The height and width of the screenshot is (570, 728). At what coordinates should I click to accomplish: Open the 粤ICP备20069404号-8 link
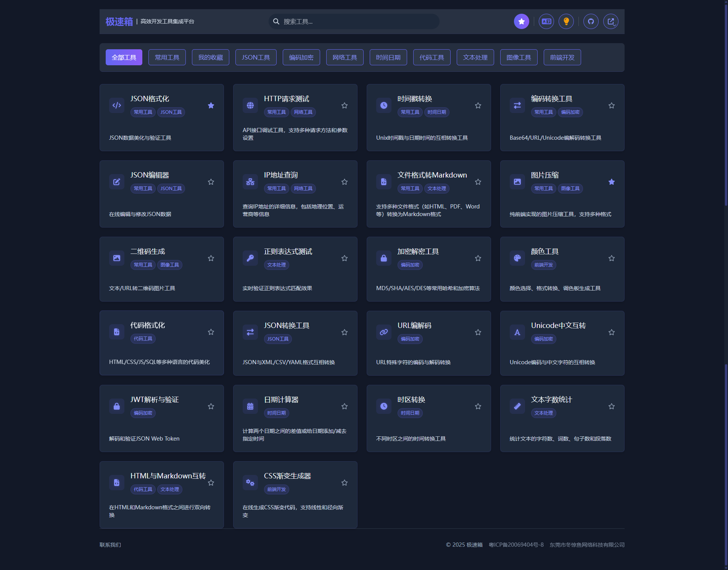tap(516, 545)
